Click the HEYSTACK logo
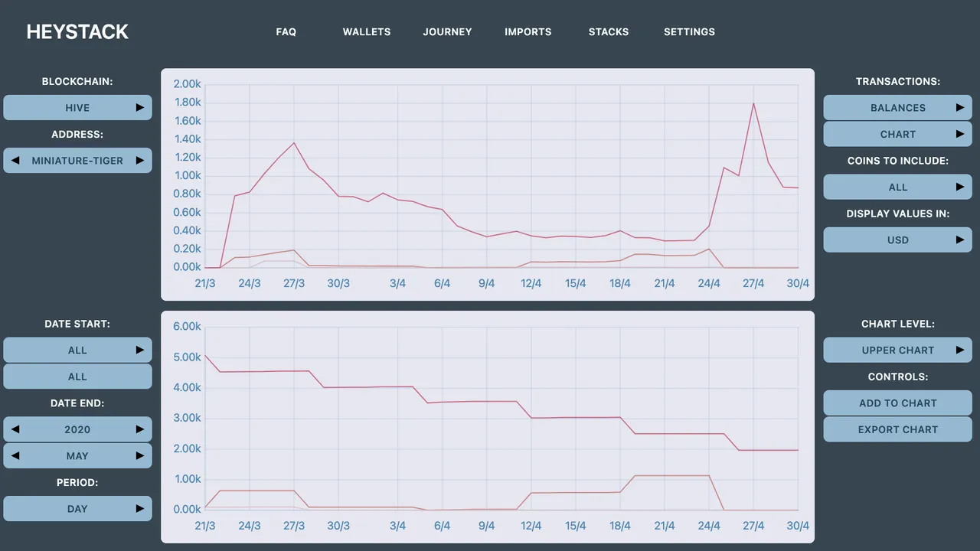Viewport: 980px width, 551px height. tap(77, 31)
